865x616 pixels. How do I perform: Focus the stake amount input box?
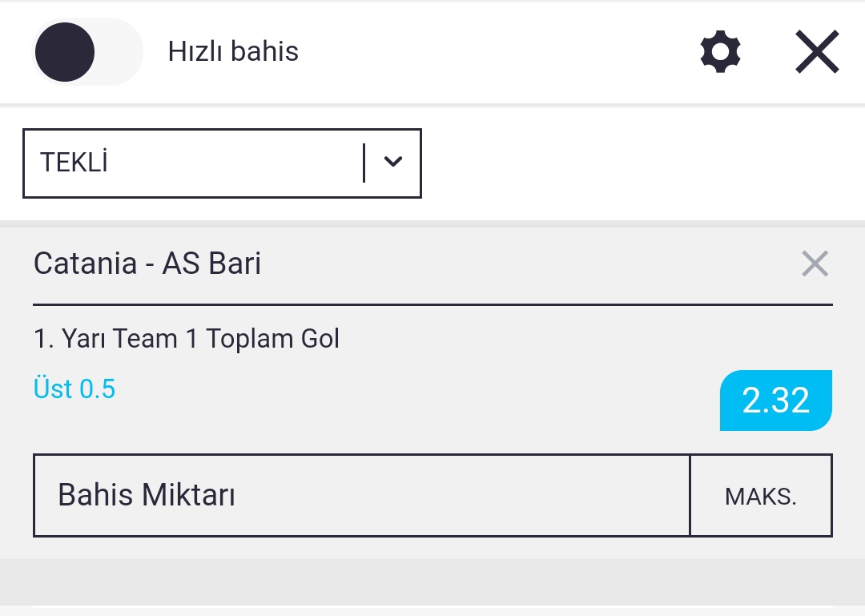click(362, 495)
